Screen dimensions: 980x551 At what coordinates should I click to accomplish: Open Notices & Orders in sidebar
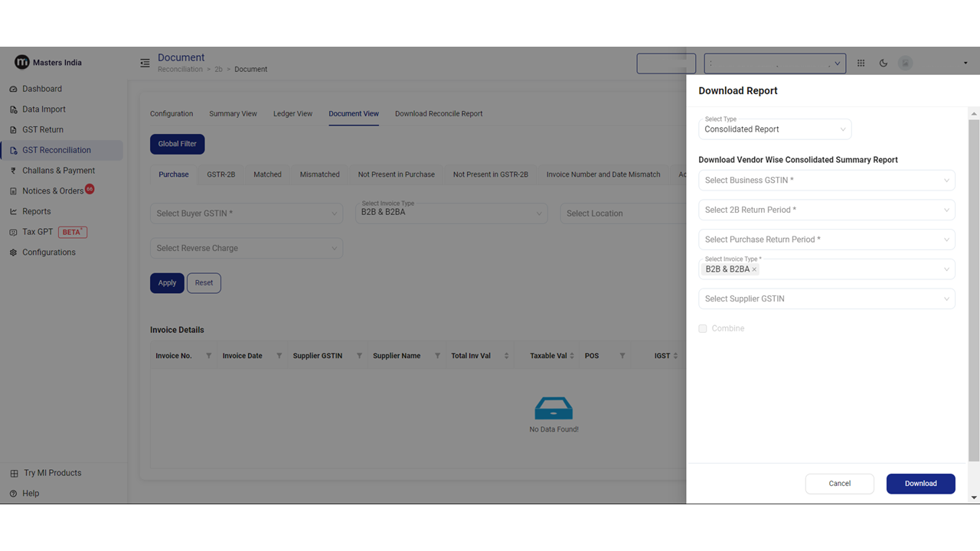pos(53,191)
